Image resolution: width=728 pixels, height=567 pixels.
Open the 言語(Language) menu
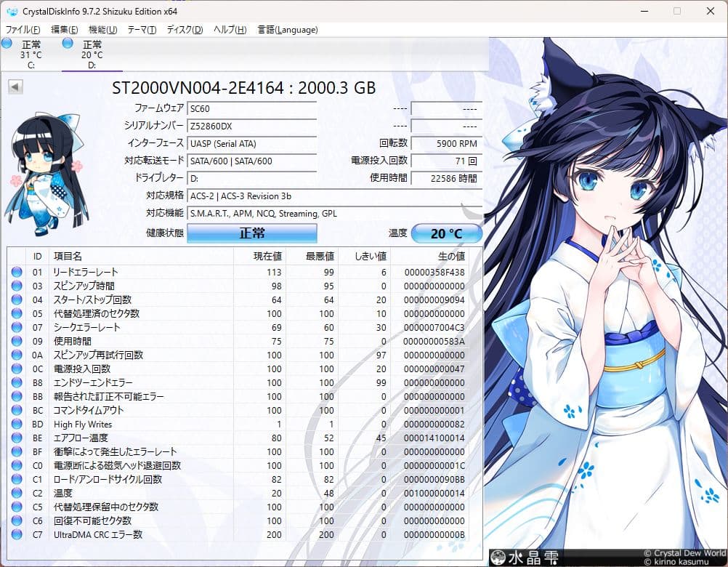[x=288, y=30]
